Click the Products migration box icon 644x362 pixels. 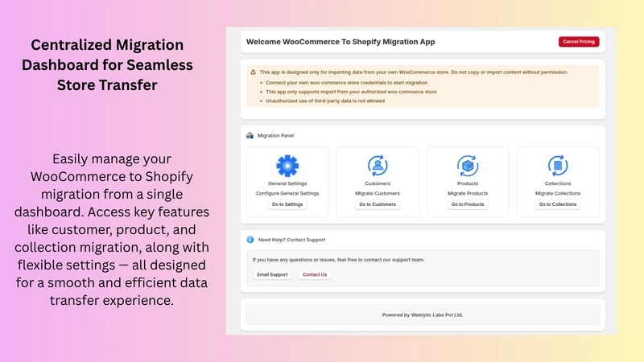[468, 166]
